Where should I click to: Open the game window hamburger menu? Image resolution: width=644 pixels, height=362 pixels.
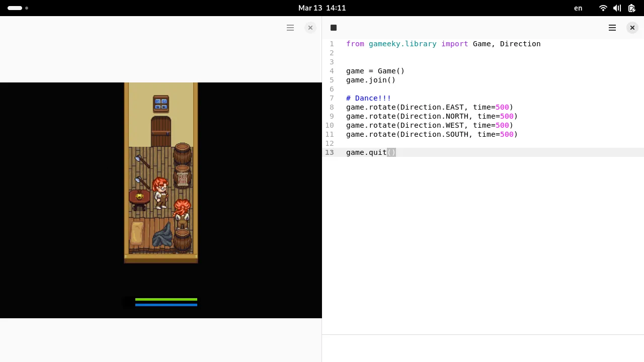(x=290, y=28)
